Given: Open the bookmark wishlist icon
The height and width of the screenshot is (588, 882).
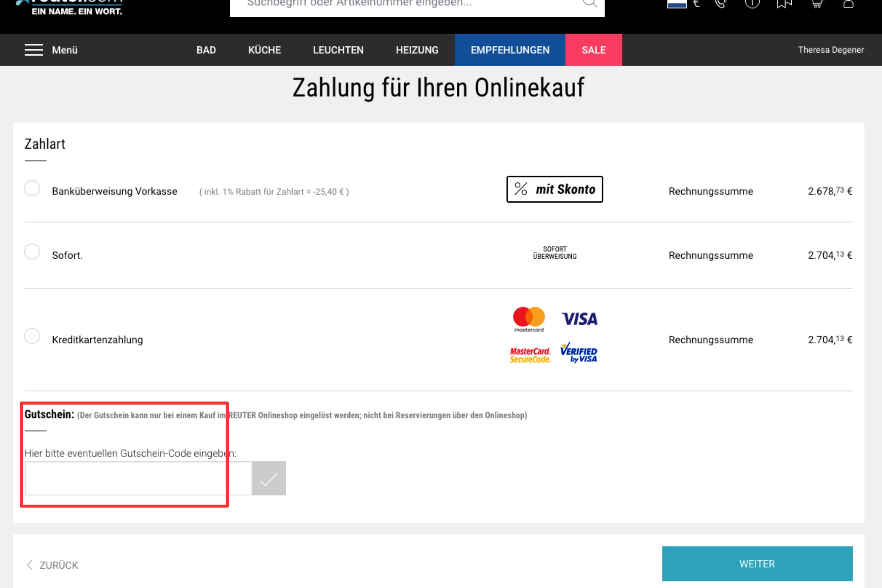Looking at the screenshot, I should 784,4.
